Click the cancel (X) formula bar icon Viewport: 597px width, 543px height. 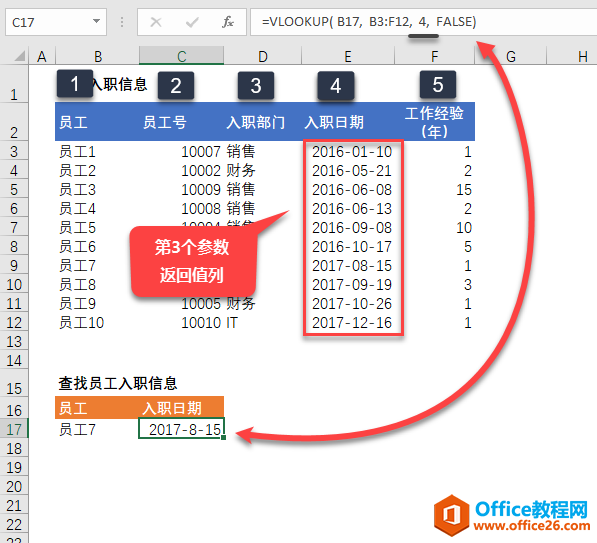[156, 22]
